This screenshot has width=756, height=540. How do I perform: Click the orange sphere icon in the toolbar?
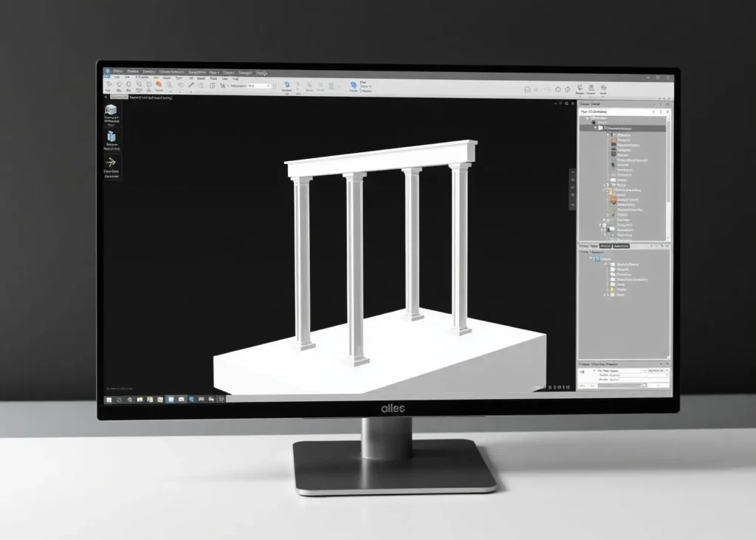pos(158,84)
